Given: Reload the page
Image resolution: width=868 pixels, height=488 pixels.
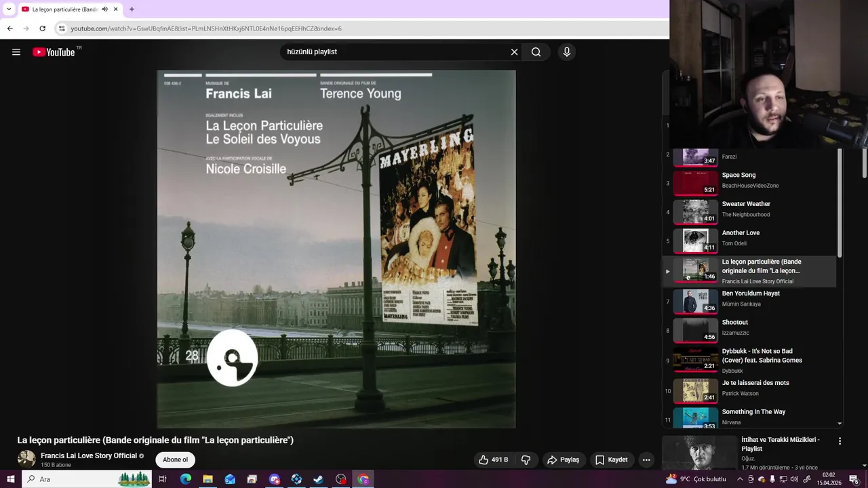Looking at the screenshot, I should [x=42, y=28].
